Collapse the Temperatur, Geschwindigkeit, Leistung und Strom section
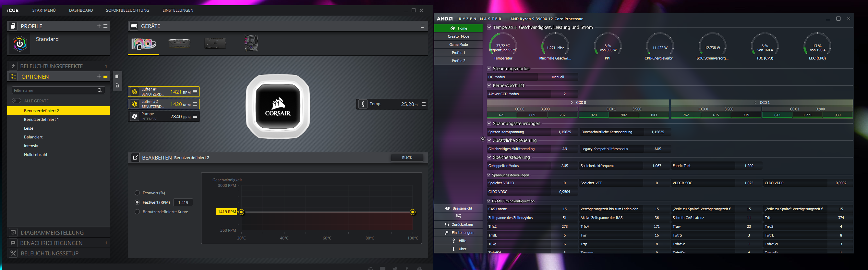 tap(489, 27)
